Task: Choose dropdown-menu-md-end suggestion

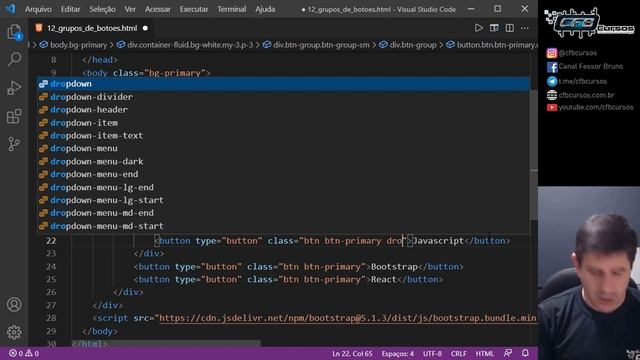Action: click(284, 213)
